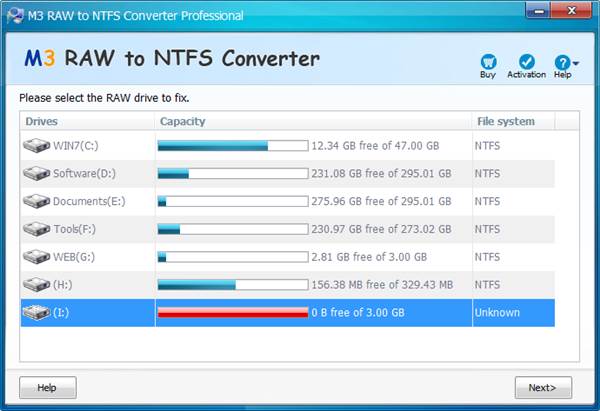Proceed with the Next> button
Screen dimensions: 600x411
[543, 388]
